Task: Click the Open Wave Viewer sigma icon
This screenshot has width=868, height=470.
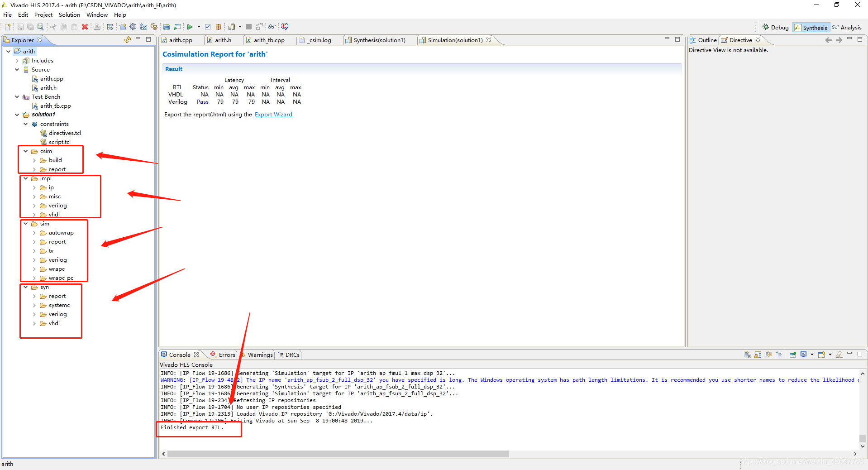Action: coord(285,27)
